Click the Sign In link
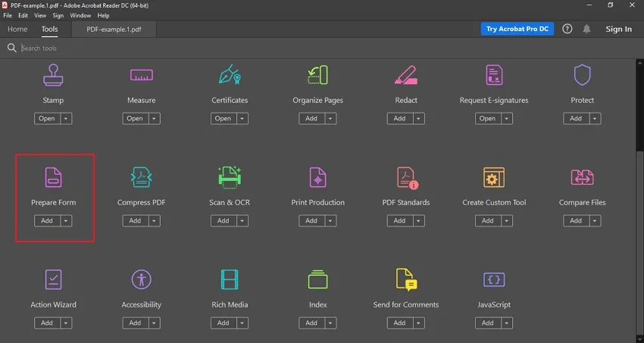Screen dimensions: 644x343 618,29
